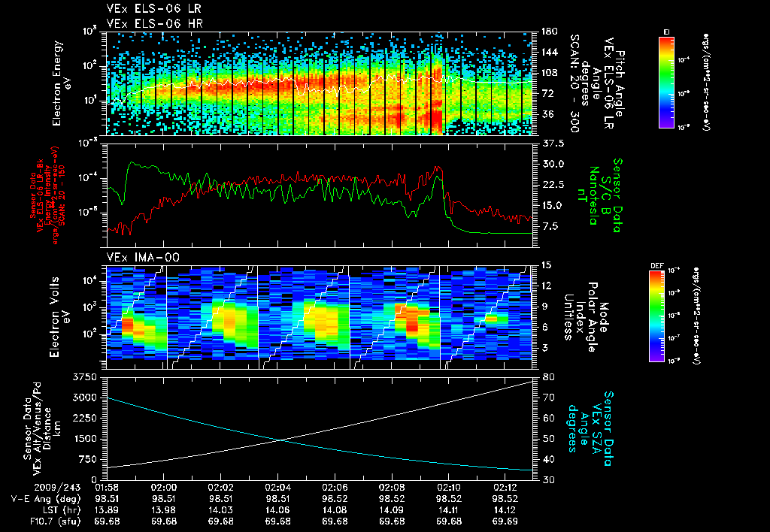The image size is (770, 532).
Task: Click the IMA ion spectrogram panel
Action: tap(320, 317)
